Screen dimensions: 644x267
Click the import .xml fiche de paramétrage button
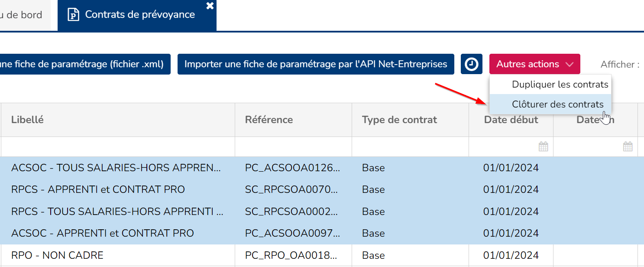point(82,64)
